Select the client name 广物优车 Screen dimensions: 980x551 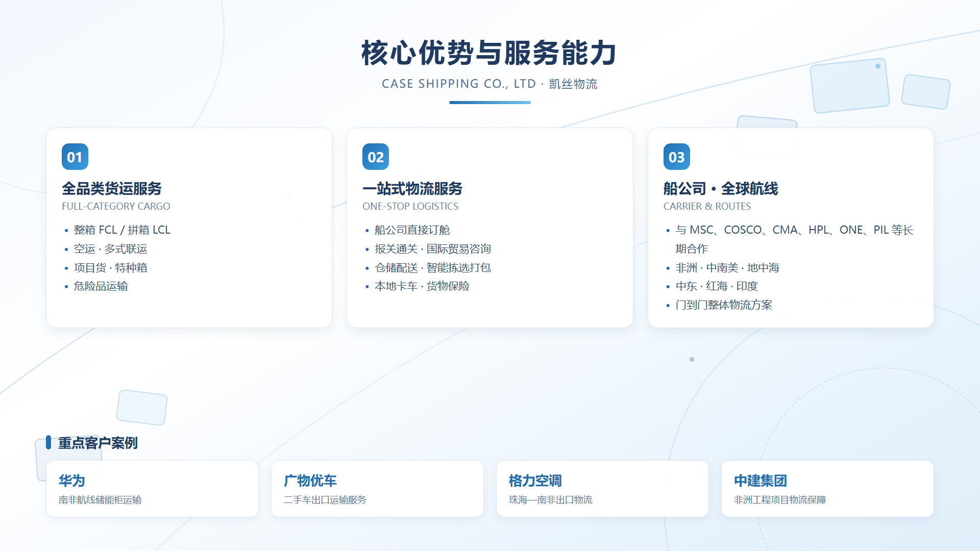[x=310, y=481]
